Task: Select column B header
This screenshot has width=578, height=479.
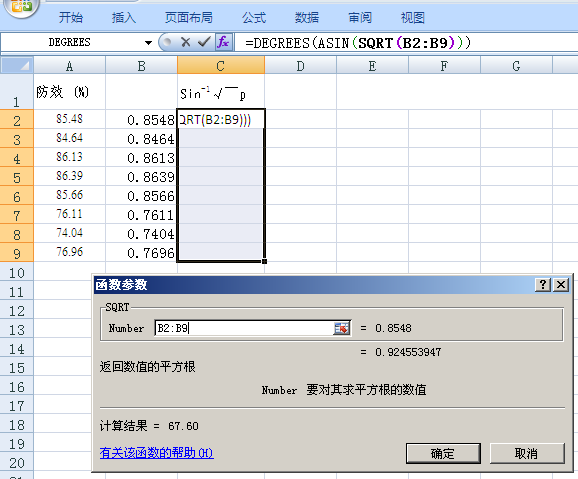Action: 142,66
